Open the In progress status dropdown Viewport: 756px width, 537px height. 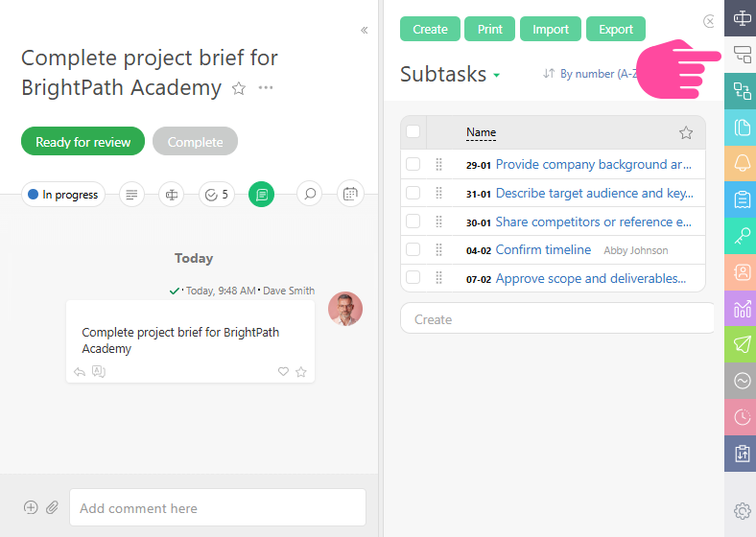pos(63,195)
